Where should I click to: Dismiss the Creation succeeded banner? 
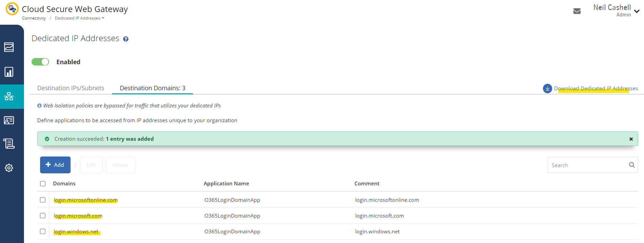coord(631,139)
